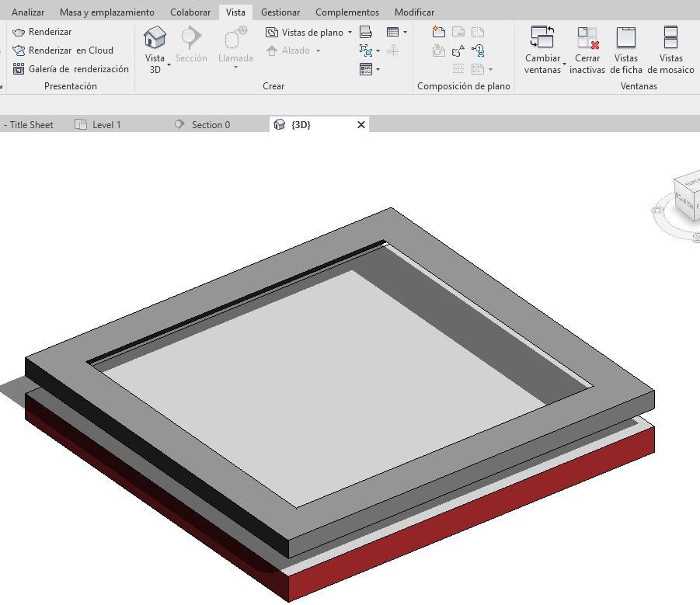Click the Cerrar inactivas icon
This screenshot has width=700, height=605.
587,38
